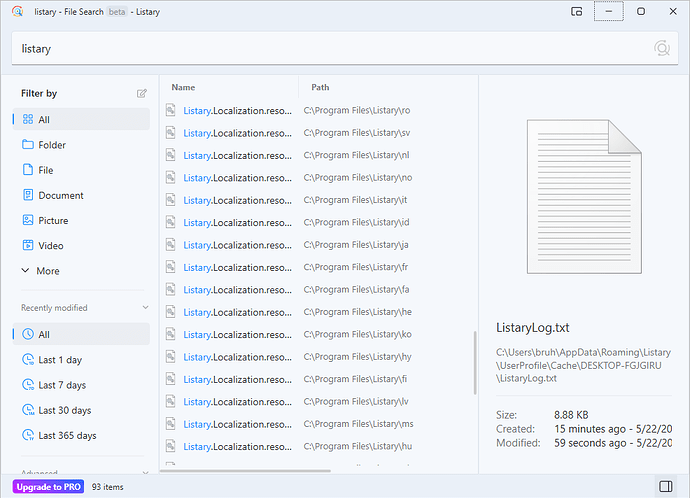Click file icon of Listary\id row
This screenshot has width=690, height=498.
coord(170,222)
